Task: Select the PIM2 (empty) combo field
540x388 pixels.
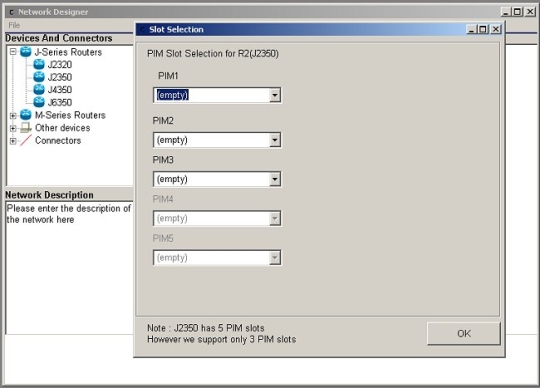Action: (x=217, y=140)
